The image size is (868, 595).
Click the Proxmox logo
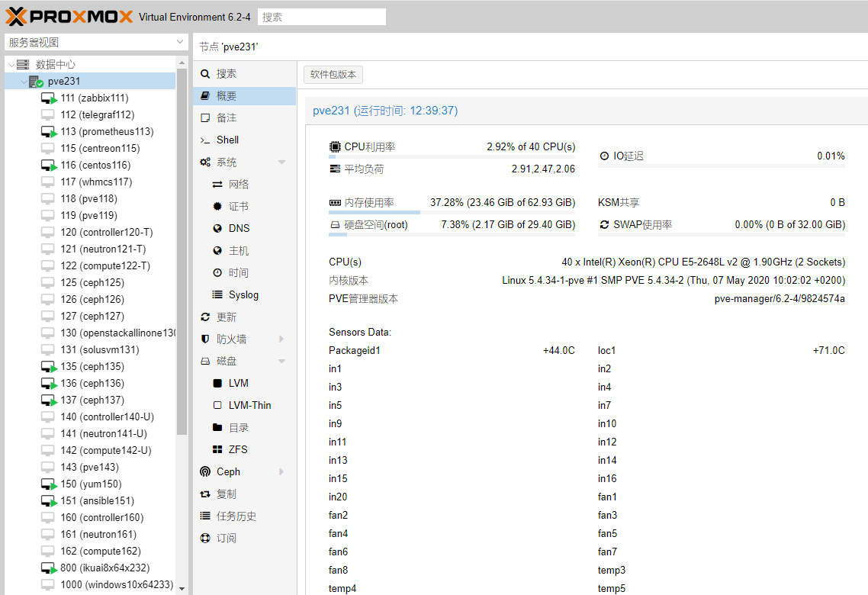point(69,17)
